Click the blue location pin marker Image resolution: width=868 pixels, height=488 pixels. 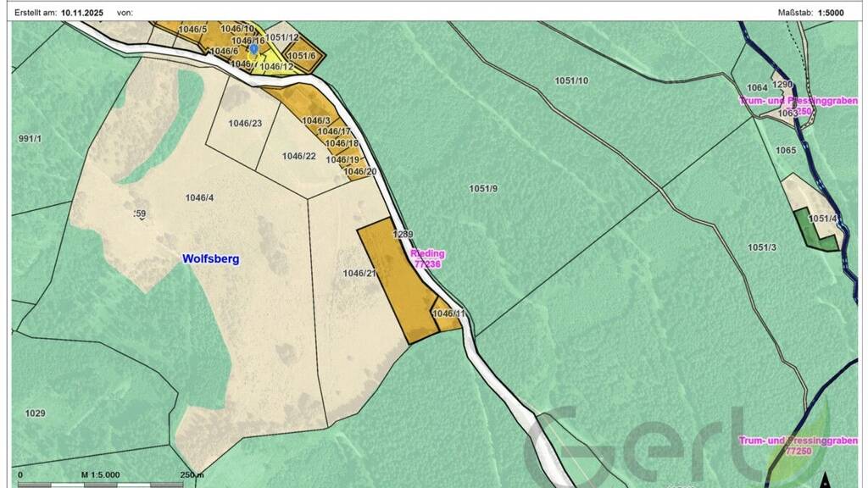(x=253, y=49)
